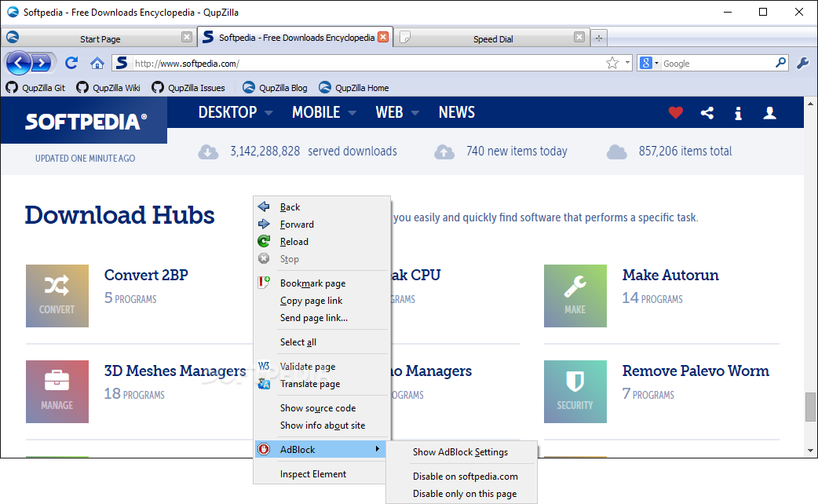Click the search magnifier icon
818x504 pixels.
(780, 63)
